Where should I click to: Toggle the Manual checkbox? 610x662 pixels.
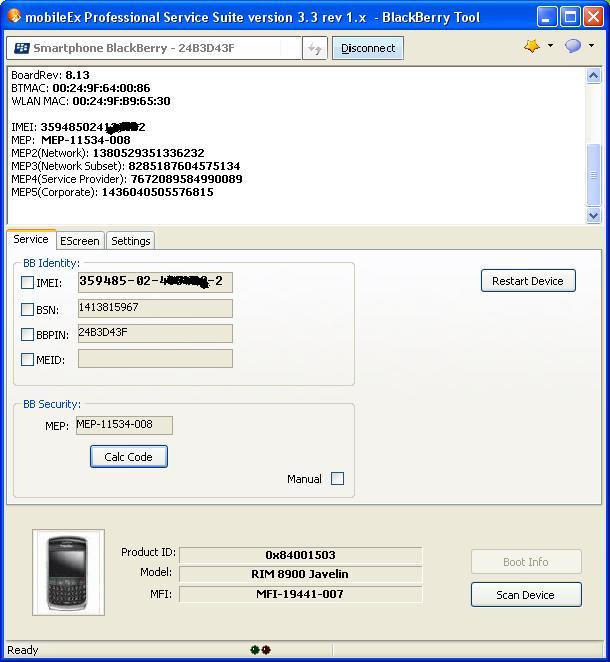337,479
